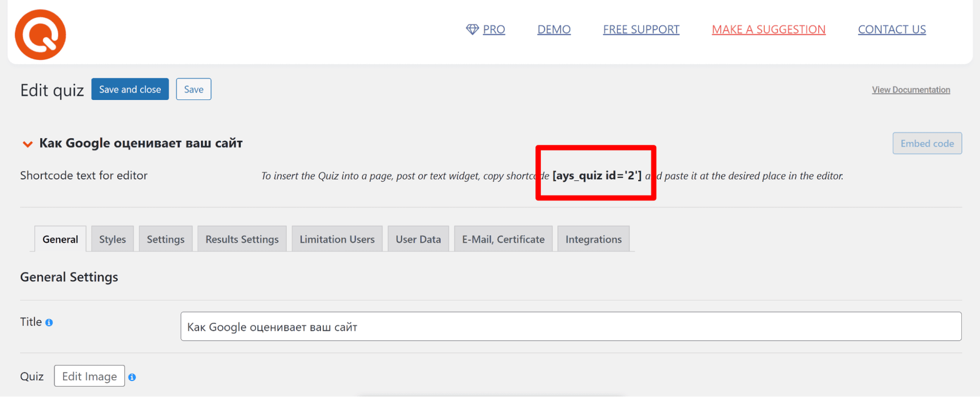Open the CONTACT US link
This screenshot has width=980, height=397.
pos(892,29)
